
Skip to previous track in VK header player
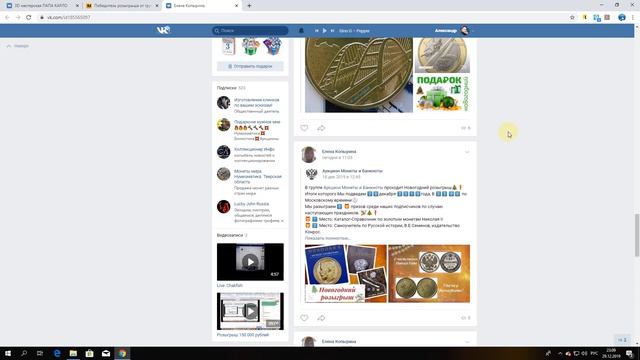pyautogui.click(x=316, y=31)
